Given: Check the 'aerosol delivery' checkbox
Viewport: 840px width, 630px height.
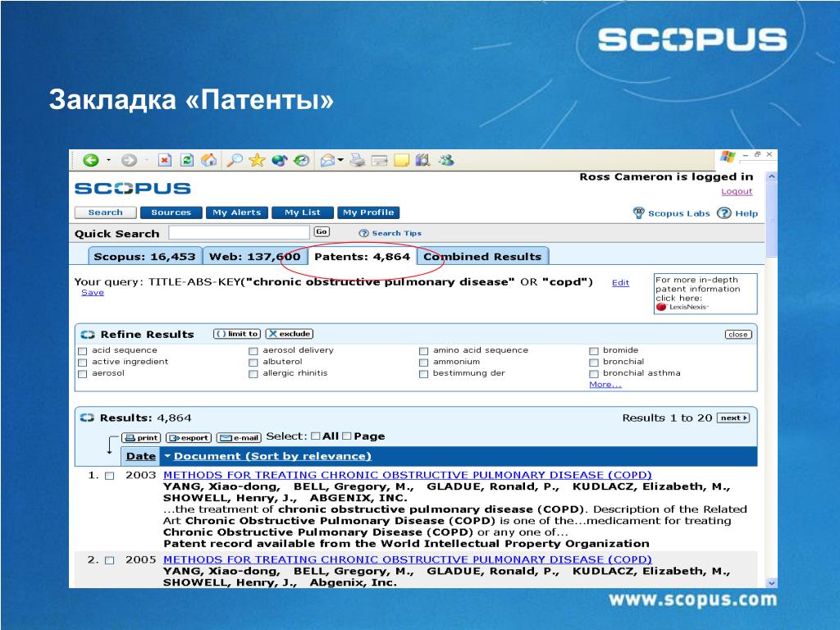Looking at the screenshot, I should coord(253,351).
